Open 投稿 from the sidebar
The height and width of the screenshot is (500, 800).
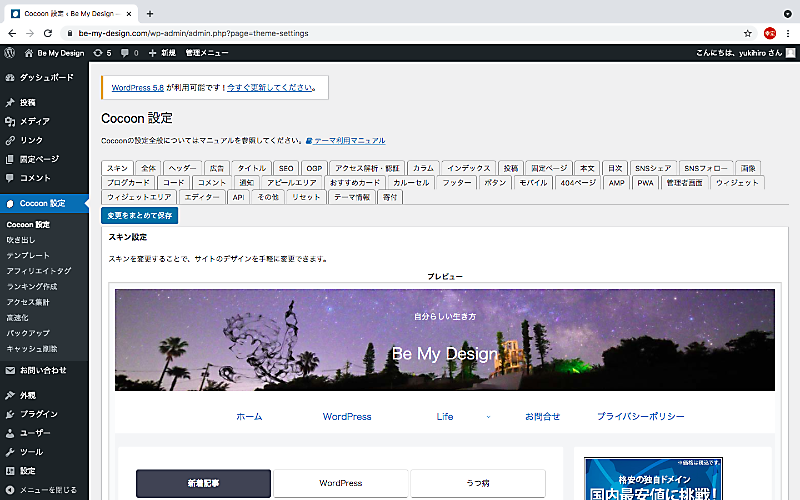click(28, 102)
